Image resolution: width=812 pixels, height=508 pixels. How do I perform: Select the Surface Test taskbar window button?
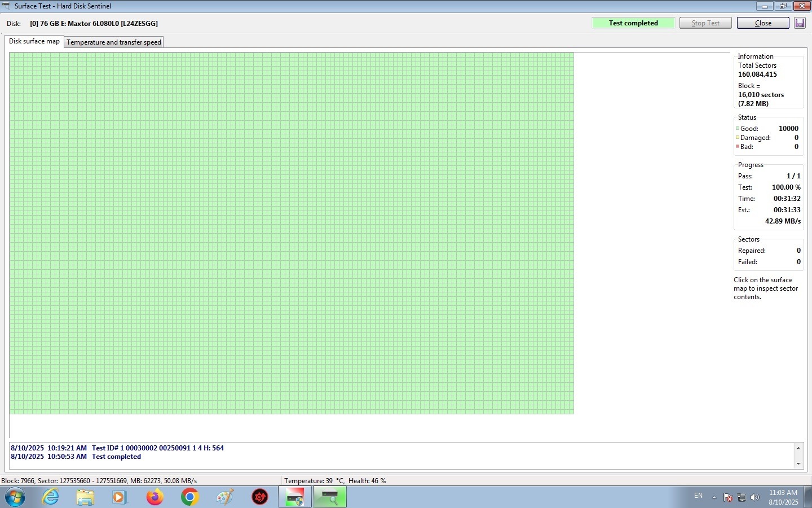(330, 497)
